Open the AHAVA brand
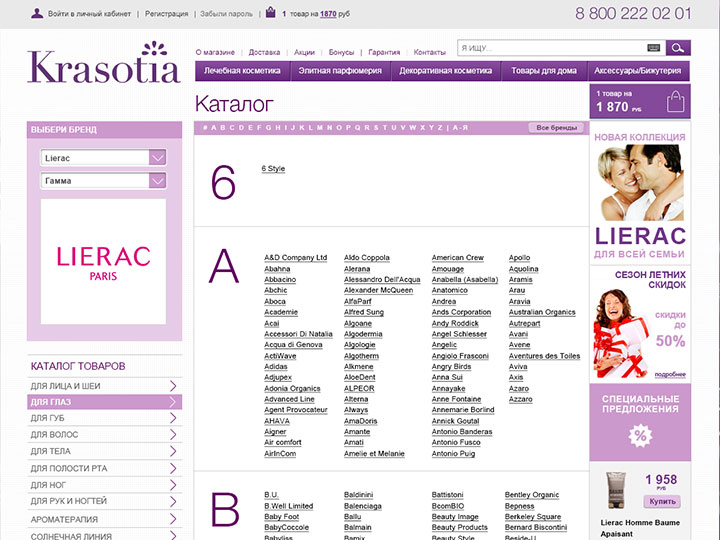Image resolution: width=720 pixels, height=540 pixels. point(277,421)
